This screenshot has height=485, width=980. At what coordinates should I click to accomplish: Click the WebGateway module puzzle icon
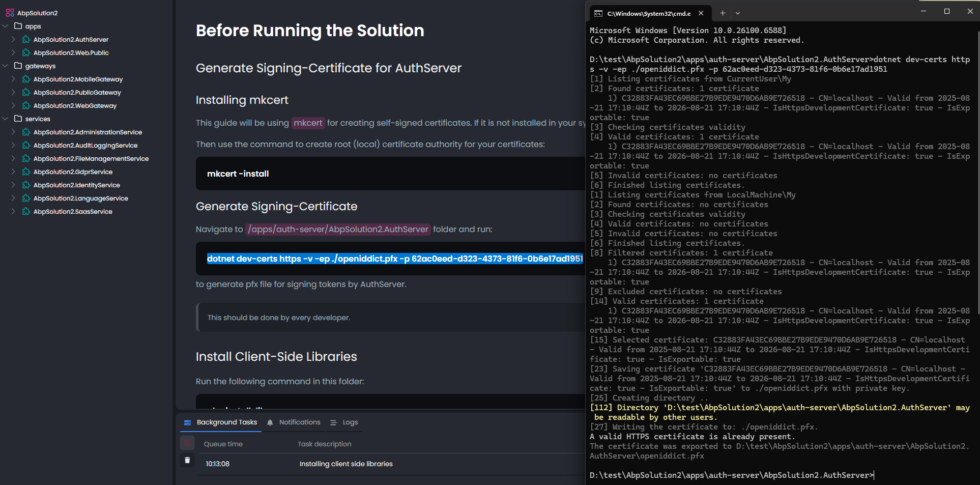(26, 105)
